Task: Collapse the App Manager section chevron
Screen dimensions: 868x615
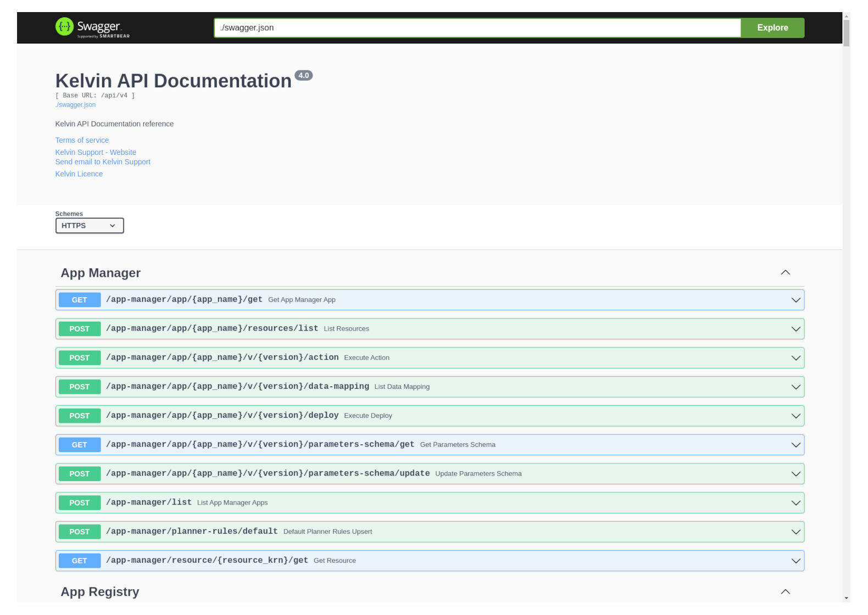Action: pos(785,273)
